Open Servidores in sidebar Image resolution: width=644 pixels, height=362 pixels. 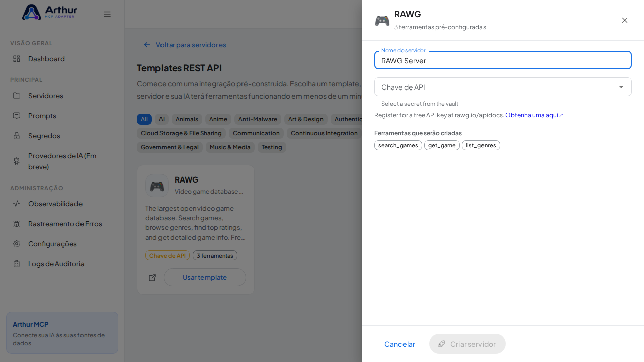pos(62,96)
